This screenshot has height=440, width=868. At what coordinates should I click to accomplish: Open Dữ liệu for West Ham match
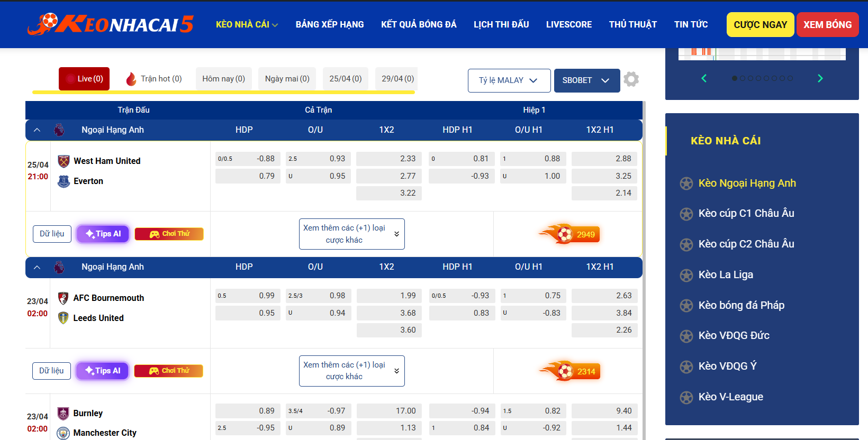point(52,234)
